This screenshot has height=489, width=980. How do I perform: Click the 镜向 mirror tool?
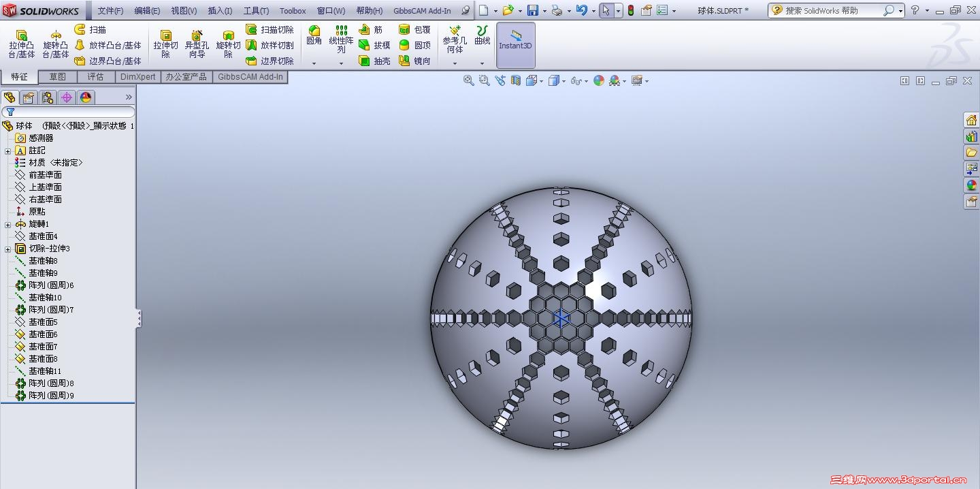pos(414,61)
